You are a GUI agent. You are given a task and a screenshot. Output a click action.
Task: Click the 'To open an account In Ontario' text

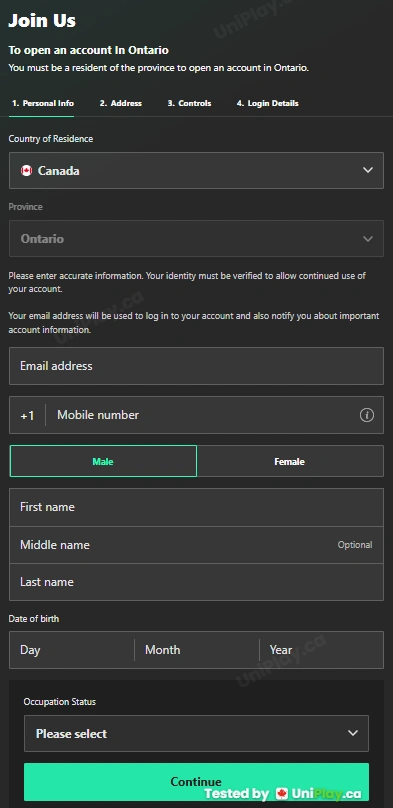89,50
